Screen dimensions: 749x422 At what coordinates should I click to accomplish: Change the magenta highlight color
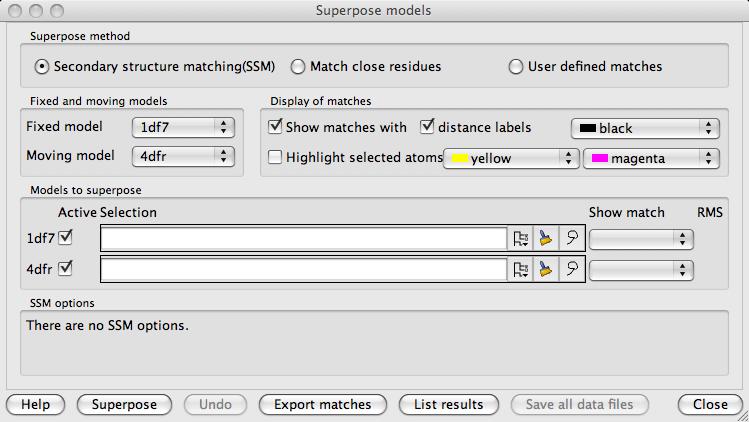pyautogui.click(x=652, y=158)
